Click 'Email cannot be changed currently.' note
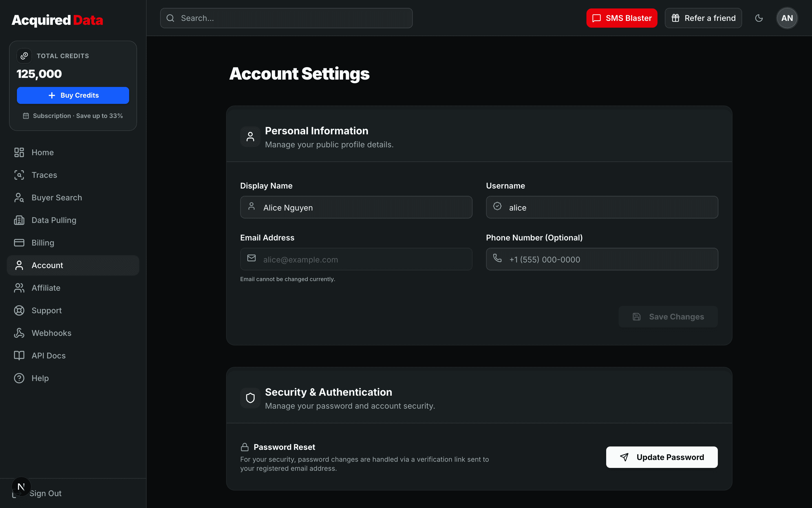 click(288, 279)
